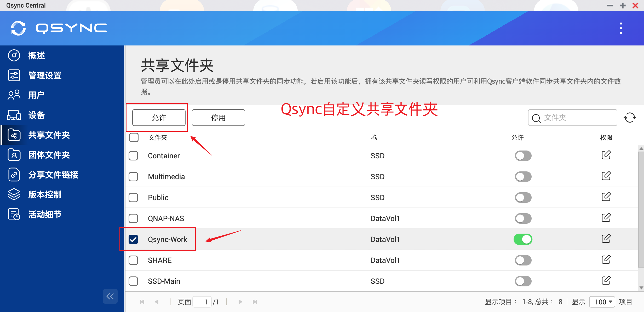Open 活动细节 activity details section
Viewport: 644px width, 312px height.
[44, 214]
